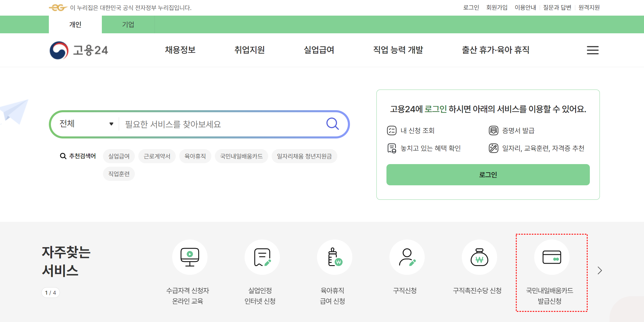644x322 pixels.
Task: Open the 실업급여 main menu item
Action: pyautogui.click(x=319, y=50)
